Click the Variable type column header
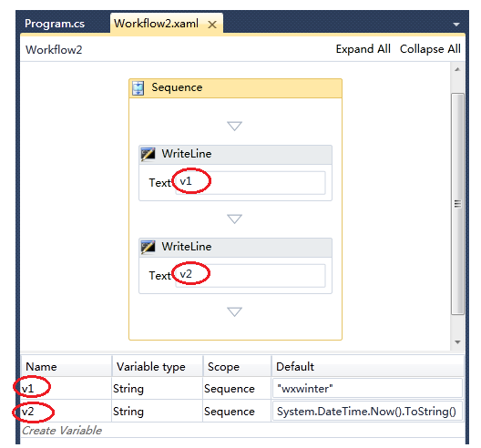Image resolution: width=481 pixels, height=448 pixels. pyautogui.click(x=157, y=366)
